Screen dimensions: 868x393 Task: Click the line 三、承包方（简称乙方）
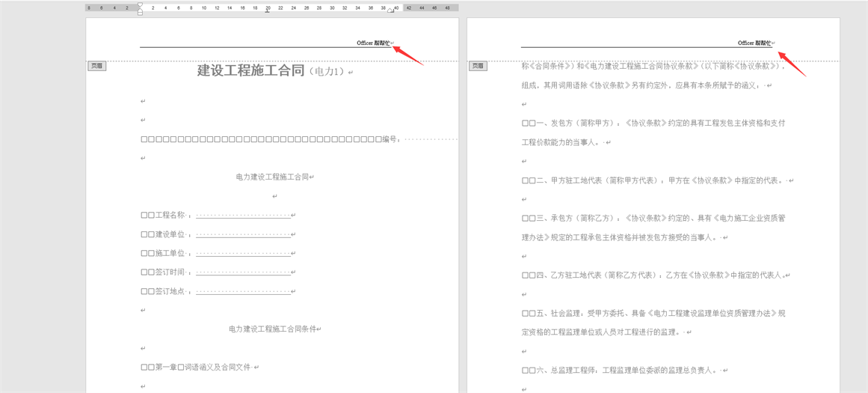point(653,218)
